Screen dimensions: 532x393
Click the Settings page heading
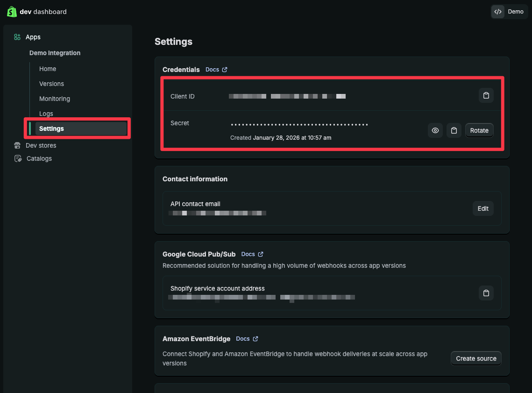point(173,42)
